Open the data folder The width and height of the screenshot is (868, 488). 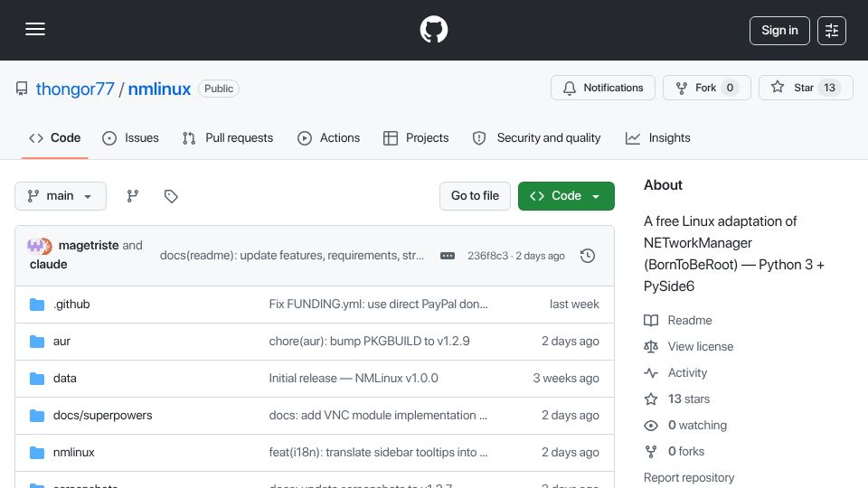[x=65, y=379]
